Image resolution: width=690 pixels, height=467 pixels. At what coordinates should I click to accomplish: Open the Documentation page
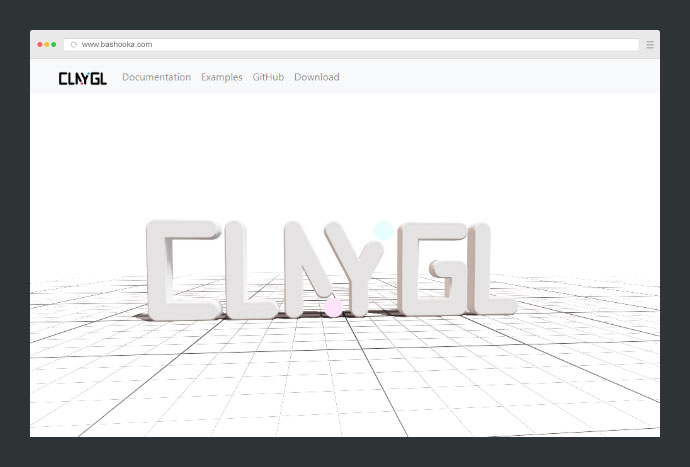click(x=157, y=77)
